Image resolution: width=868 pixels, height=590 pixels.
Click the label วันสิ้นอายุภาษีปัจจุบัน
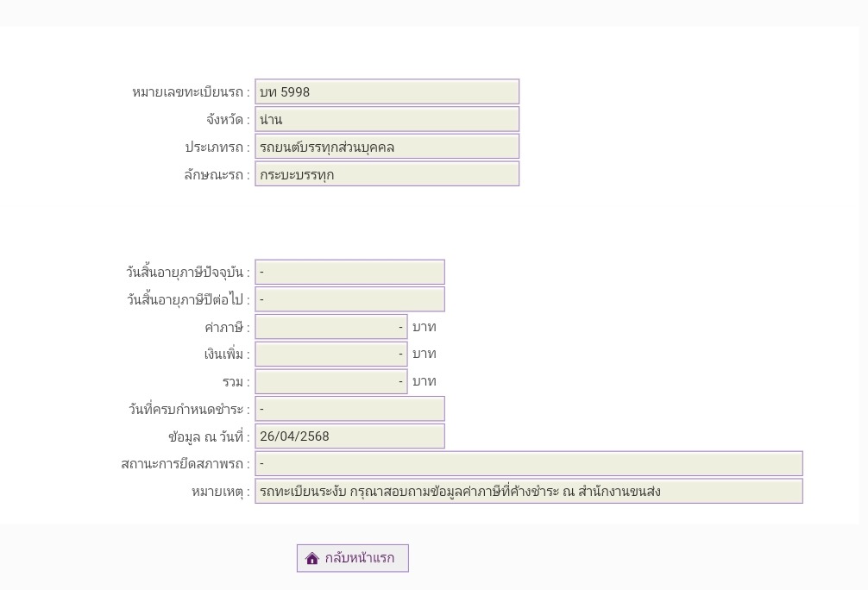(x=188, y=273)
